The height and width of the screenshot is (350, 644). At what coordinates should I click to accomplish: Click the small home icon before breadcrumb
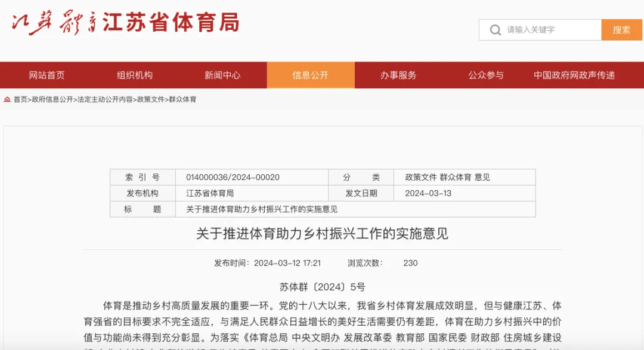click(x=7, y=100)
